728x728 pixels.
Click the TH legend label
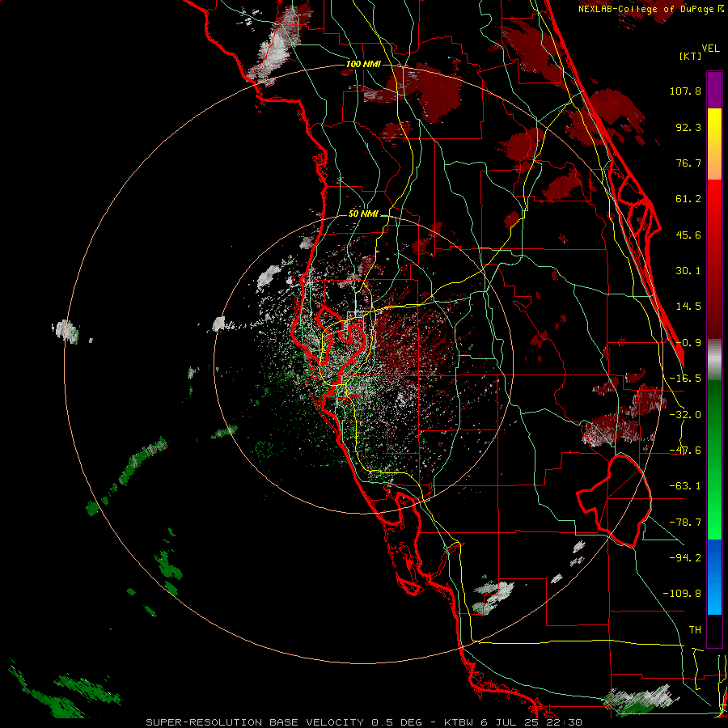coord(695,630)
